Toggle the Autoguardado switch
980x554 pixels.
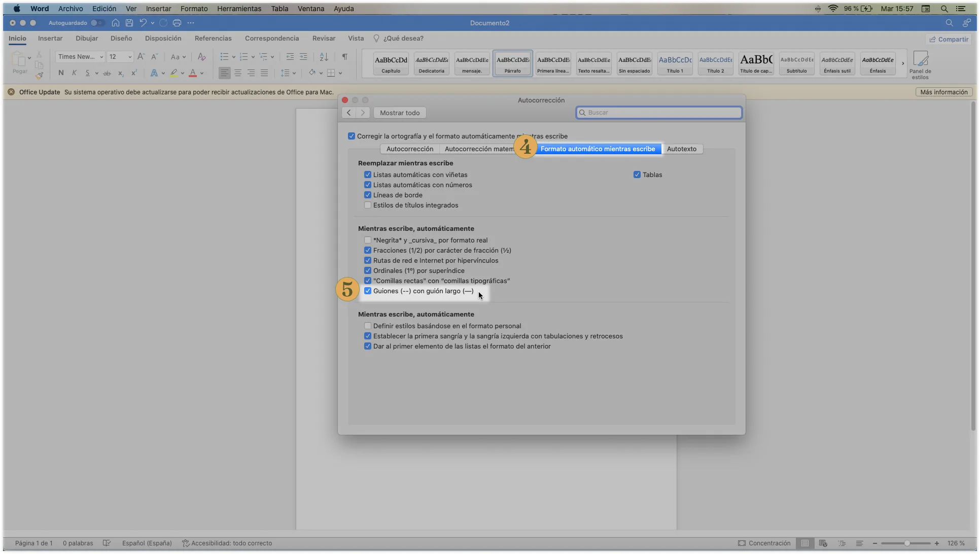(x=97, y=23)
